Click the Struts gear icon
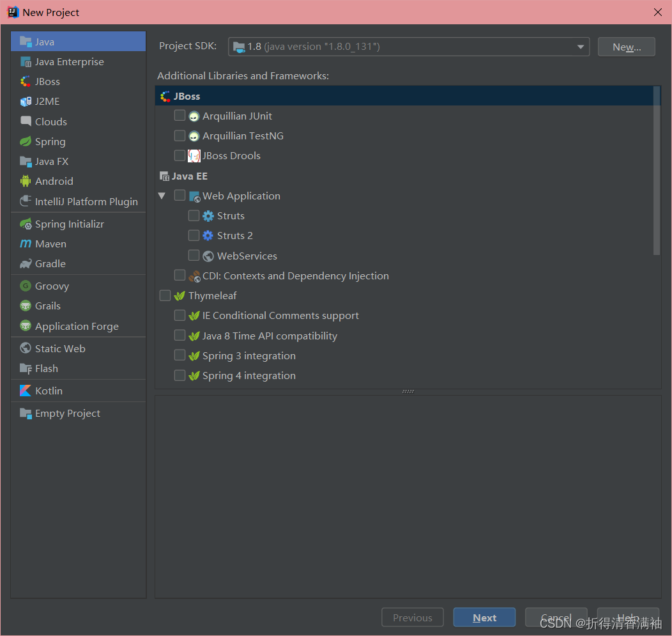This screenshot has width=672, height=636. (x=208, y=215)
